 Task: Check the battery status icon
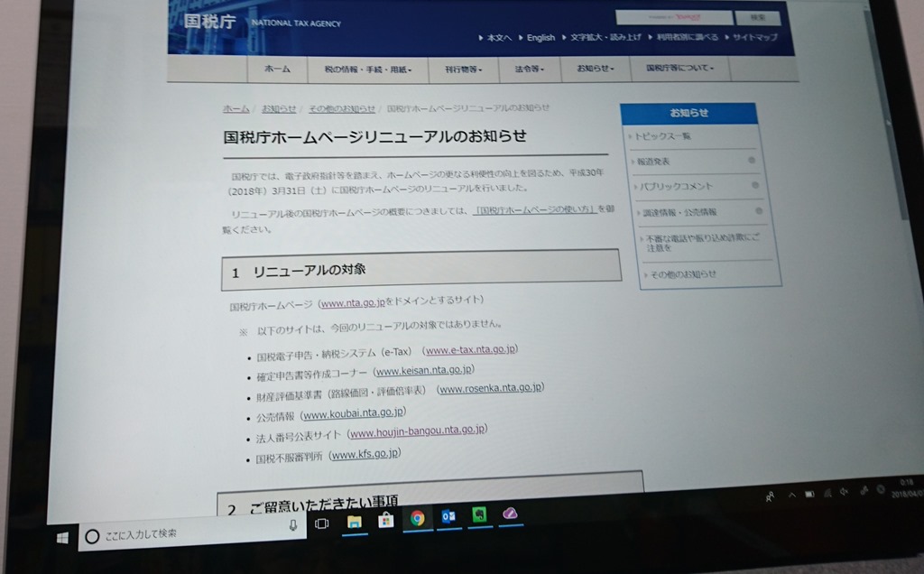(810, 495)
